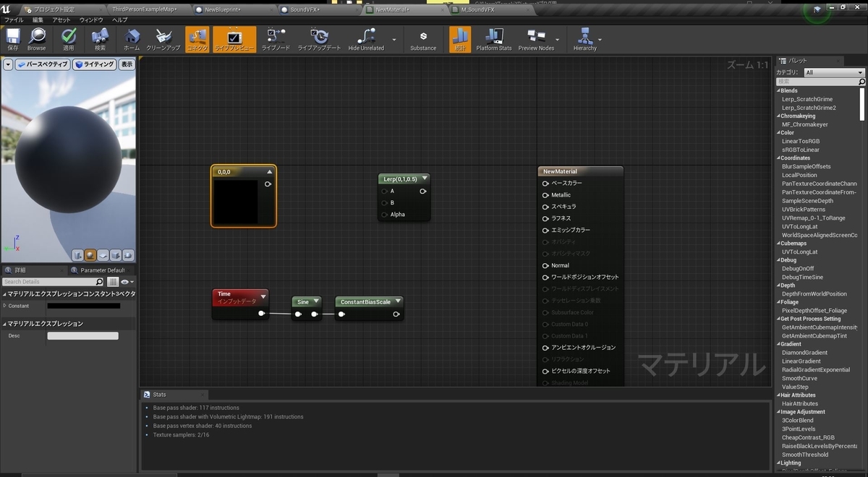
Task: Click the Substance toolbar icon
Action: pos(423,38)
